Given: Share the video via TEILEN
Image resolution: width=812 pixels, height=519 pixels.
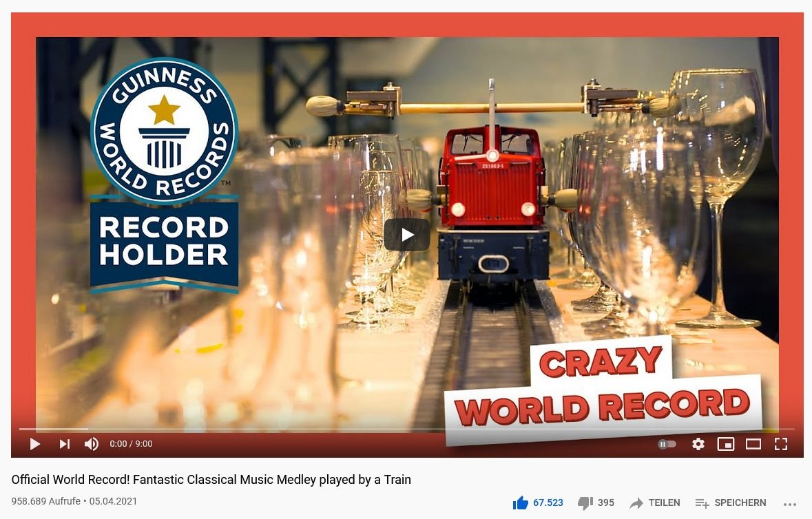Looking at the screenshot, I should point(655,502).
